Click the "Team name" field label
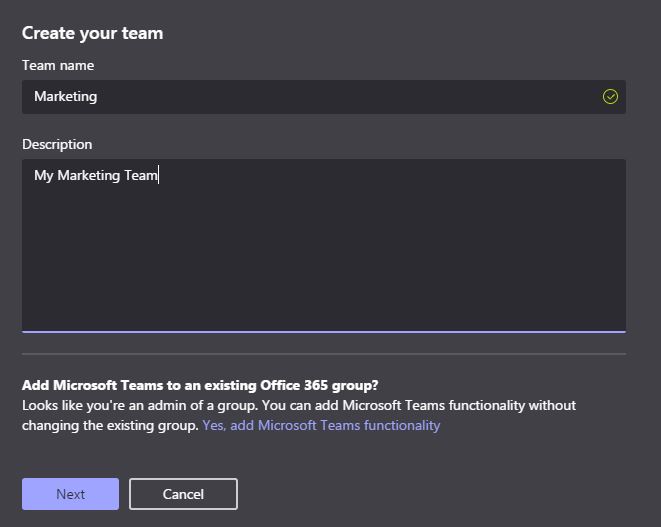Screen dimensions: 661x527 [x=58, y=65]
